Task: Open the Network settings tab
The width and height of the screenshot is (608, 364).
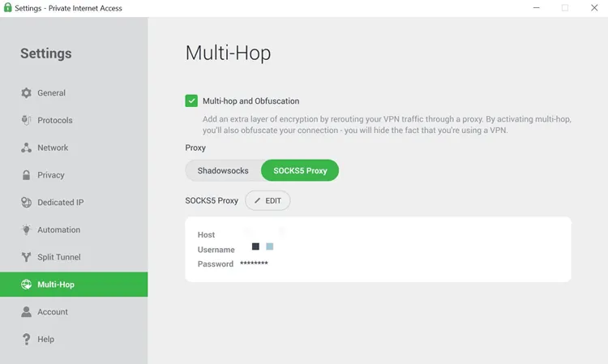Action: [x=53, y=148]
